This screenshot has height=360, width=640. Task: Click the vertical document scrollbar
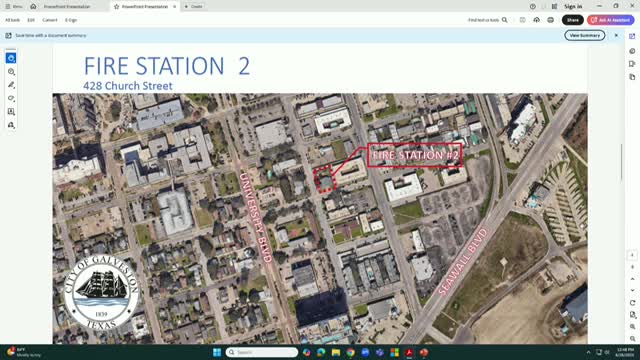pyautogui.click(x=622, y=162)
